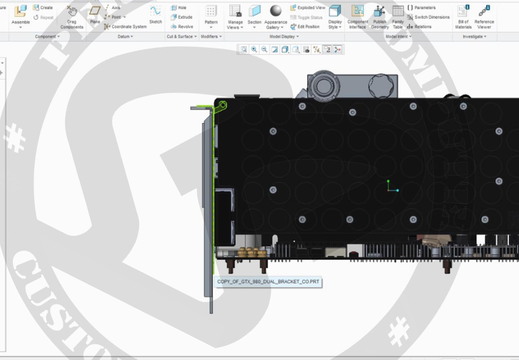Click the Zoom Out graphics toolbar icon

264,50
